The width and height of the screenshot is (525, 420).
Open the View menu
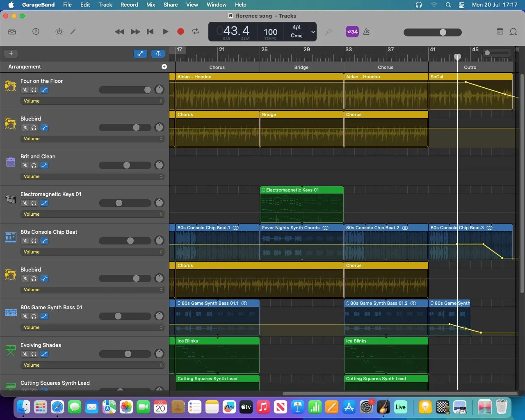click(x=192, y=5)
